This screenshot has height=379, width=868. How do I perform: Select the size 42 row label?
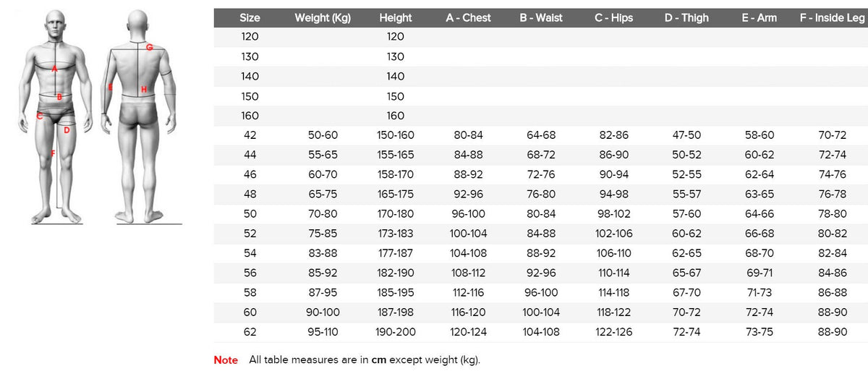[x=250, y=135]
